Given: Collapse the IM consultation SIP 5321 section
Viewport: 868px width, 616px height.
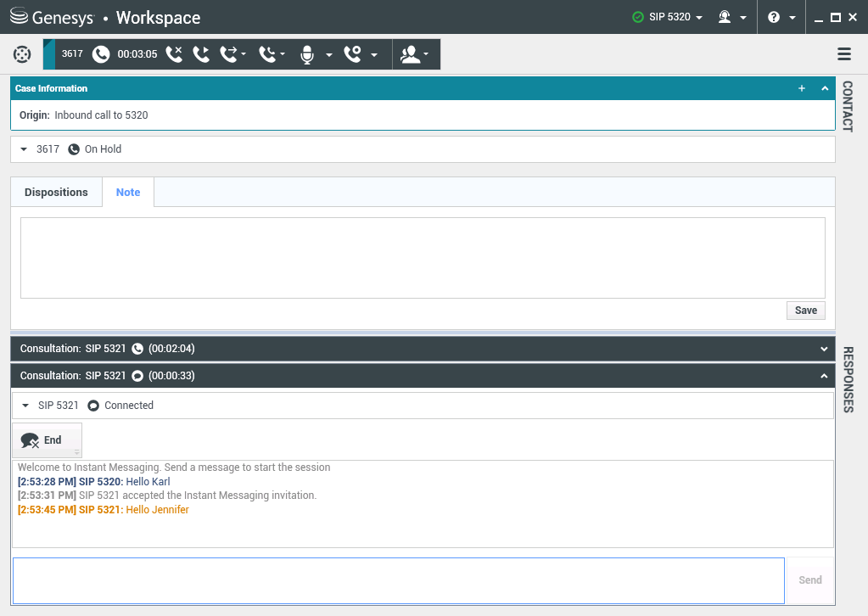Looking at the screenshot, I should pyautogui.click(x=824, y=377).
